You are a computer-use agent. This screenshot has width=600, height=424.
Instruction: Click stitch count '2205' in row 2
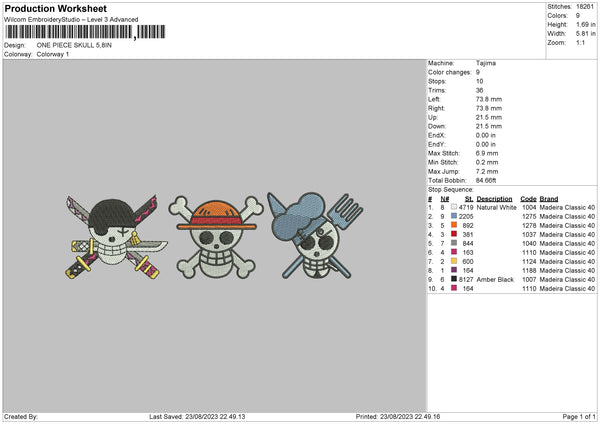tap(466, 216)
